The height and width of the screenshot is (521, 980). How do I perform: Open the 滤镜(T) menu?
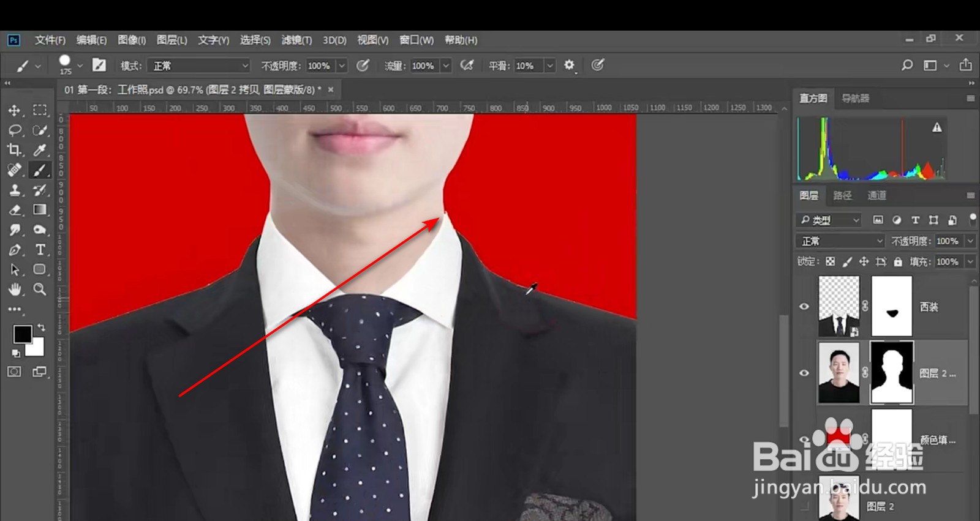(296, 40)
